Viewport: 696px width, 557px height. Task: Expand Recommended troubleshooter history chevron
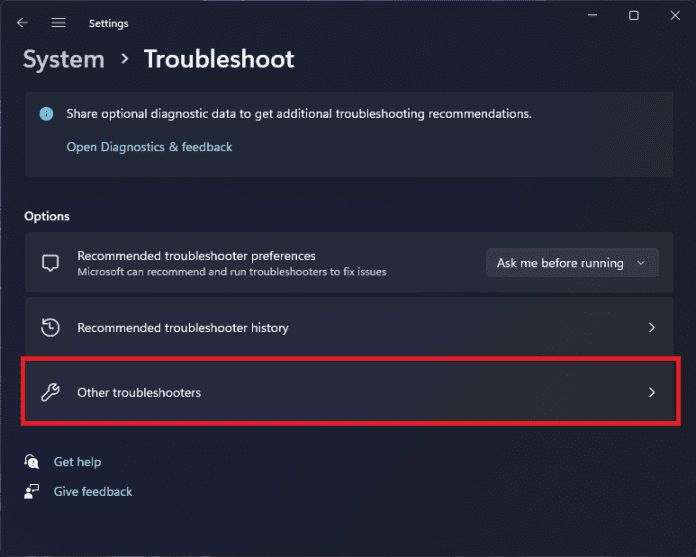pyautogui.click(x=652, y=327)
